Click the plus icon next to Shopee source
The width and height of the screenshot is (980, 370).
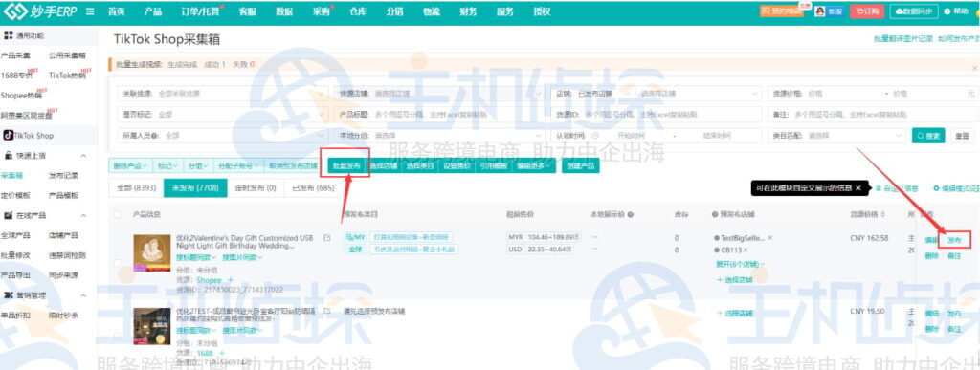click(230, 281)
